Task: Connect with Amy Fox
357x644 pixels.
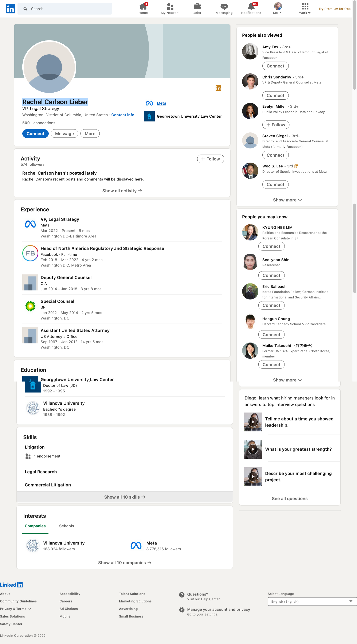Action: point(275,66)
